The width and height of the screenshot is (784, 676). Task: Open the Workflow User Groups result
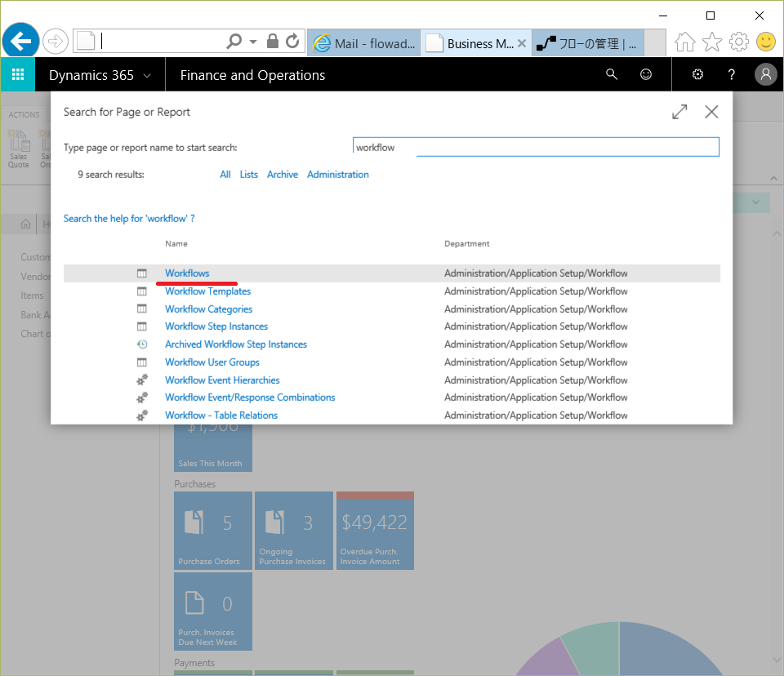[212, 362]
